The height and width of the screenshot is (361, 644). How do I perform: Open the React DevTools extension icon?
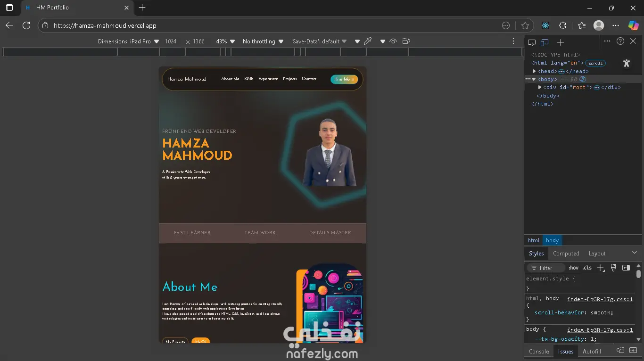545,26
